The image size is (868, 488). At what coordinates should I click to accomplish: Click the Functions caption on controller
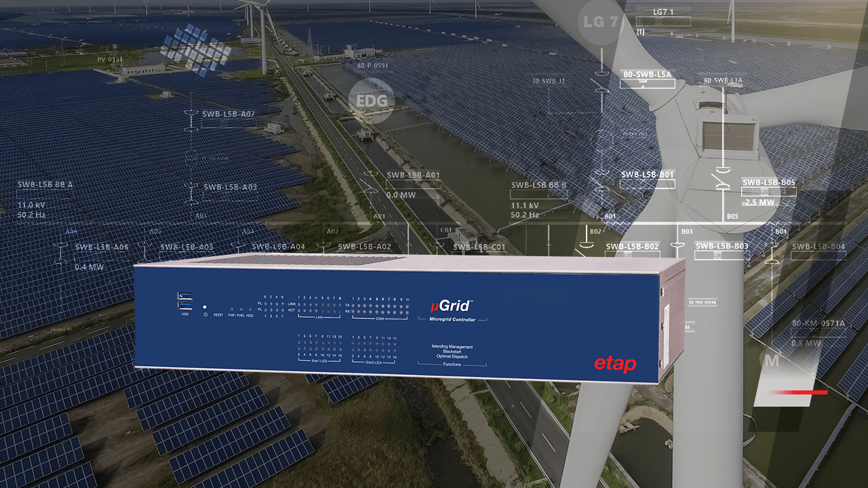click(x=452, y=365)
